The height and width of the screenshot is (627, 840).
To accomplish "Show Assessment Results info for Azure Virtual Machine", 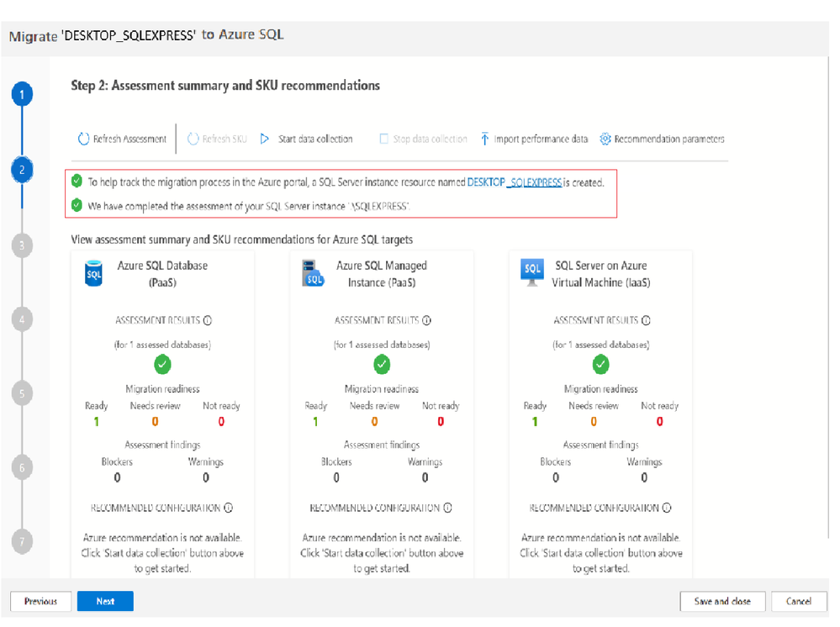I will point(646,321).
